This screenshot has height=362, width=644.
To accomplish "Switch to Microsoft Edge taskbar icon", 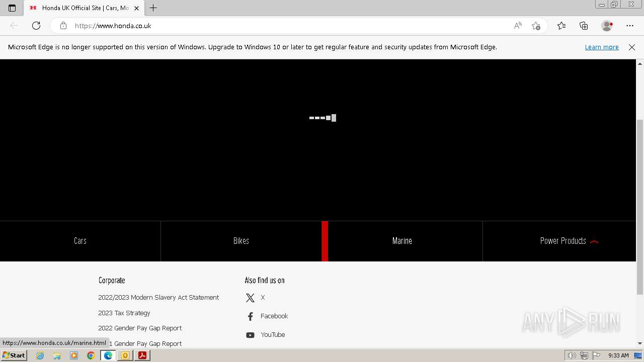I will 108,355.
